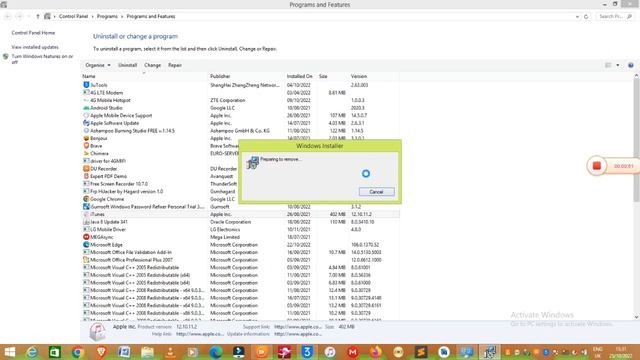The height and width of the screenshot is (360, 640).
Task: Select Java 8 Update 341 icon
Action: click(x=86, y=222)
